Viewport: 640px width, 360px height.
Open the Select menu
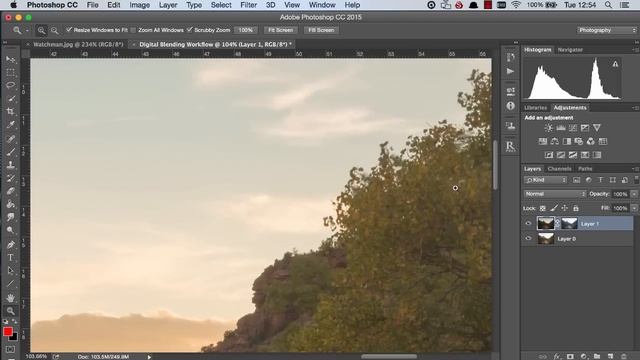221,5
